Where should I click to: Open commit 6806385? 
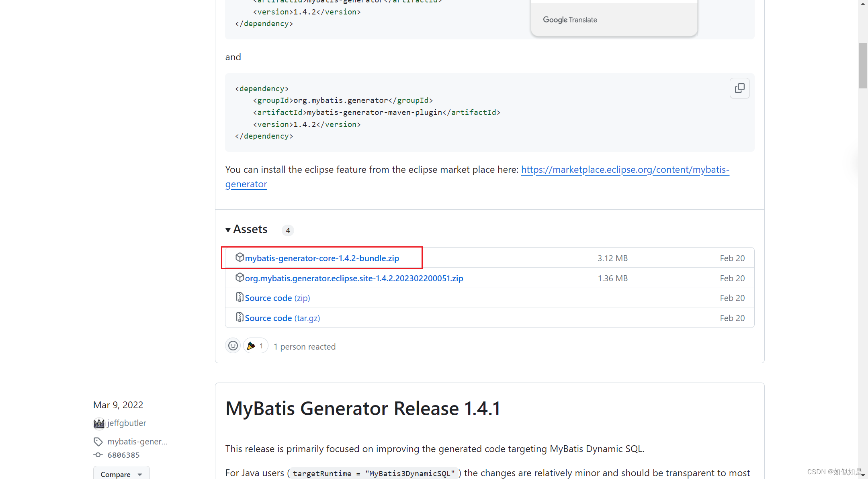[x=123, y=455]
